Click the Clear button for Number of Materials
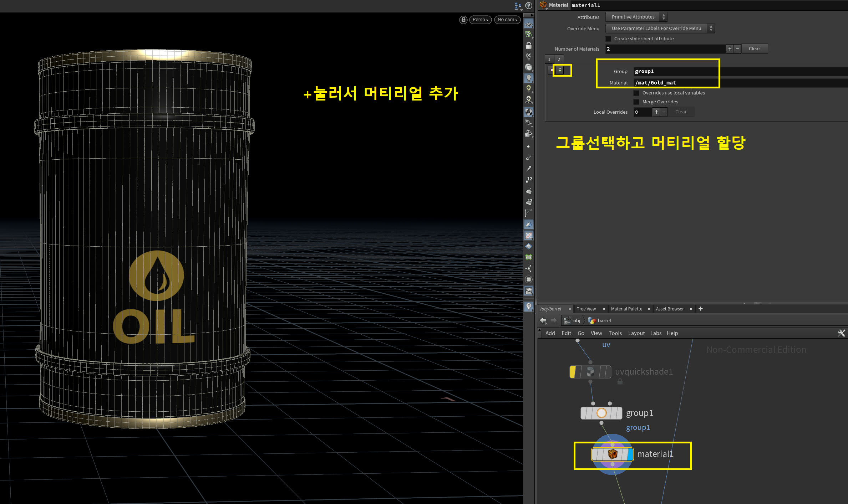This screenshot has width=848, height=504. click(x=754, y=49)
